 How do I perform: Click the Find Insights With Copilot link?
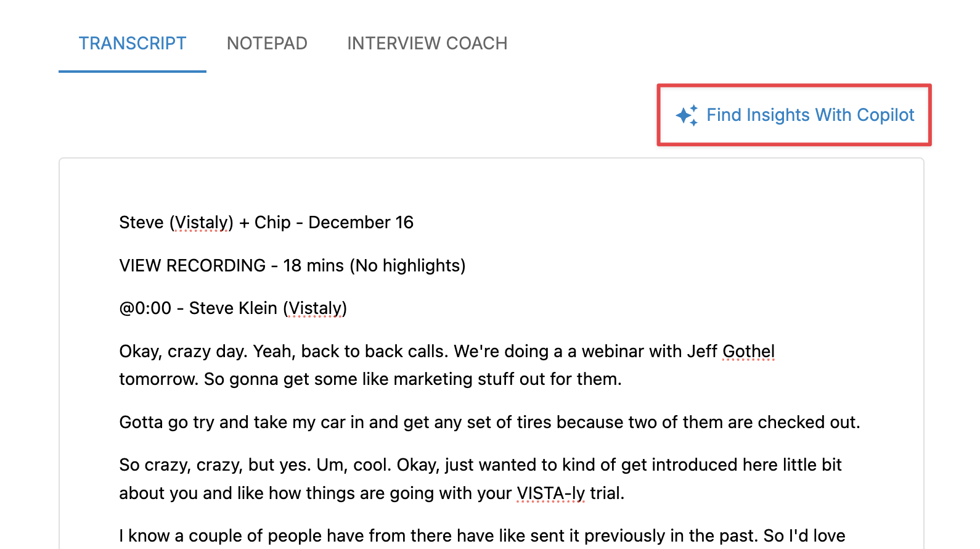pyautogui.click(x=810, y=115)
